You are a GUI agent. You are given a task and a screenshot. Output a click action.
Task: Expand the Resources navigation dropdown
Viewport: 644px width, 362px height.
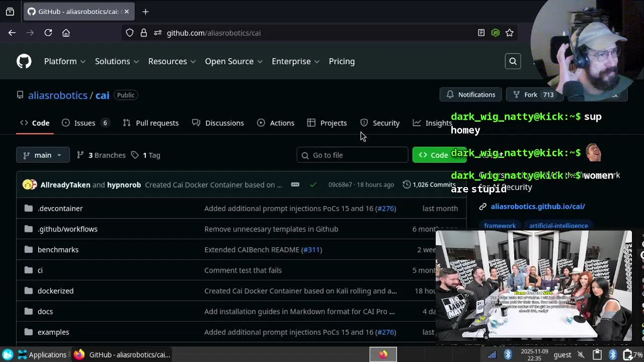(x=172, y=61)
